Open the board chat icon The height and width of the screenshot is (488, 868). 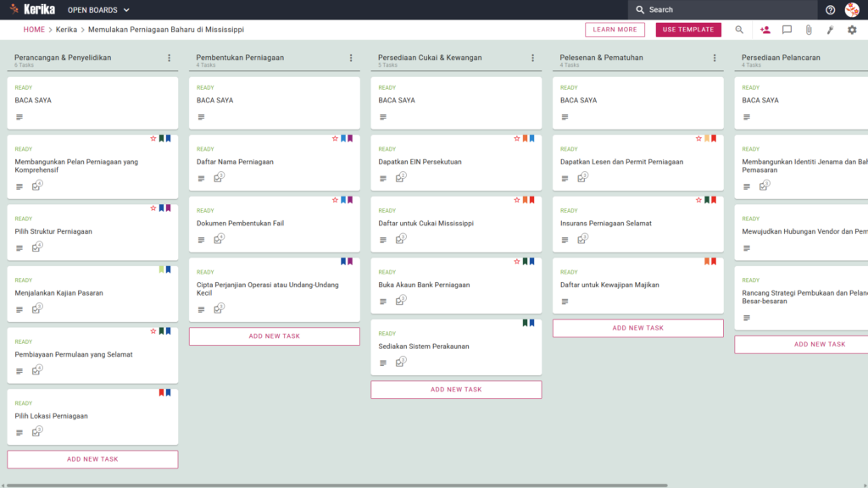point(787,30)
